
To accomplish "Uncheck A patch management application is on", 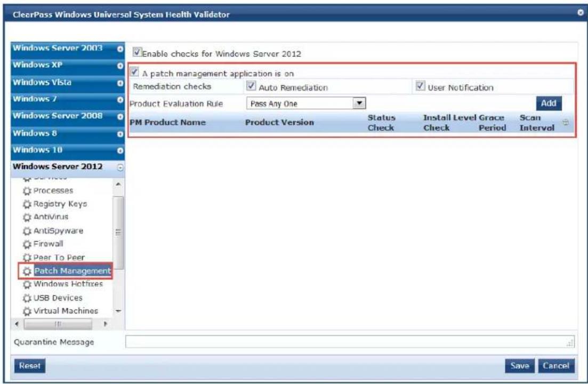I will [134, 71].
